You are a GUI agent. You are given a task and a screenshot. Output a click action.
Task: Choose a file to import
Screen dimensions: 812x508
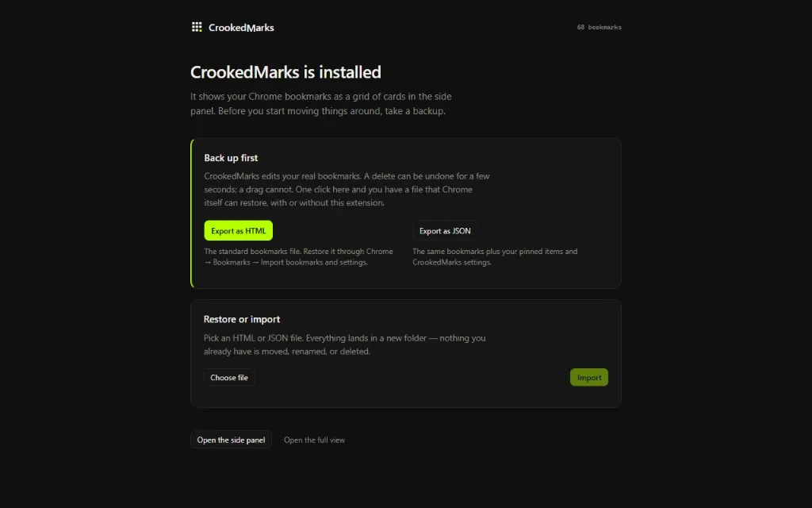pos(229,377)
